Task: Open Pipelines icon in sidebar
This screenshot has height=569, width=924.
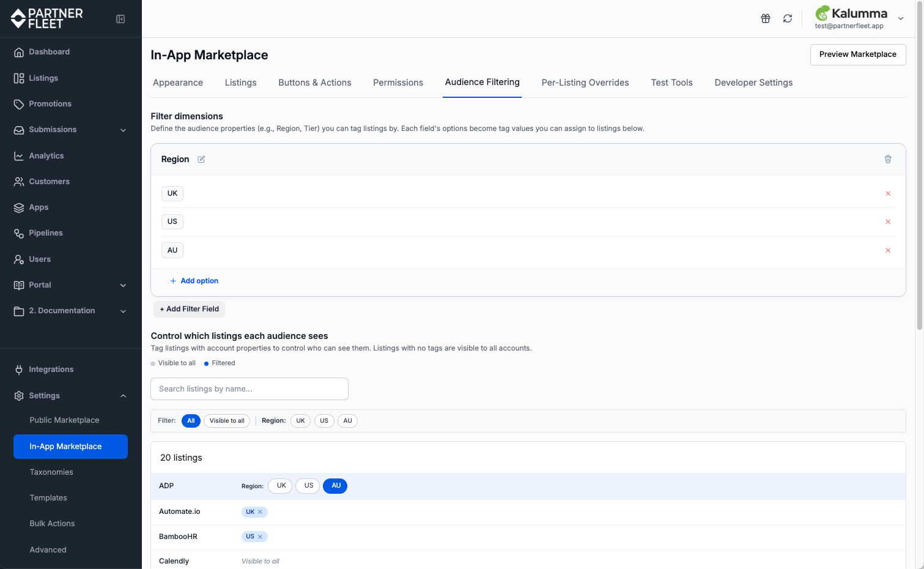Action: coord(19,233)
